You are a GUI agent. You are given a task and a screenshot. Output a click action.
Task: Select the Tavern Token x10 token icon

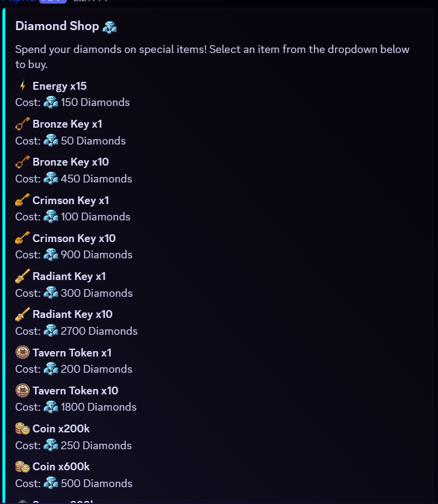pyautogui.click(x=22, y=390)
